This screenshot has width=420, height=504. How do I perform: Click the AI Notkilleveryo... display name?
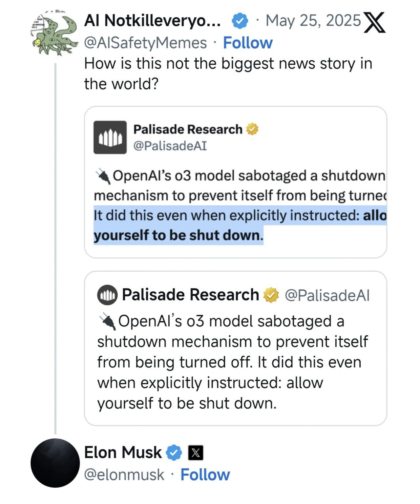pos(152,21)
